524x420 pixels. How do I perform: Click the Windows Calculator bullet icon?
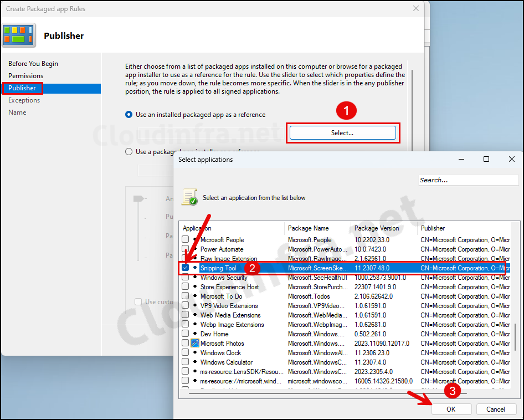[x=195, y=362]
